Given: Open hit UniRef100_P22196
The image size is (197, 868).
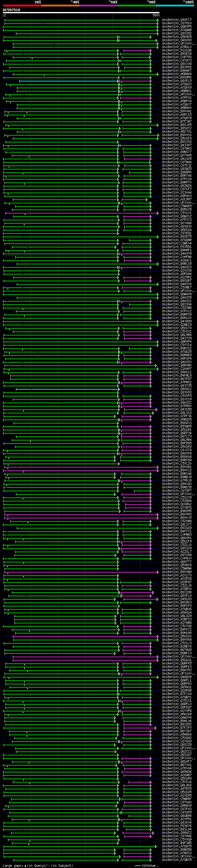Looking at the screenshot, I should [177, 50].
